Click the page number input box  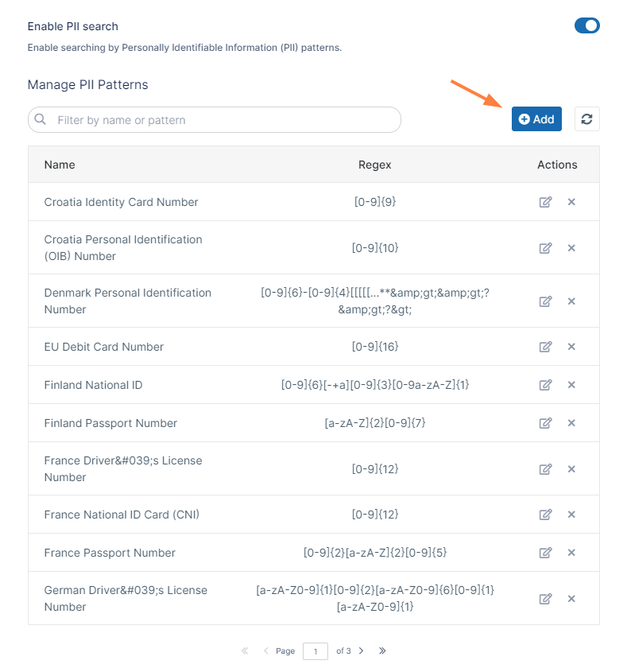point(315,651)
